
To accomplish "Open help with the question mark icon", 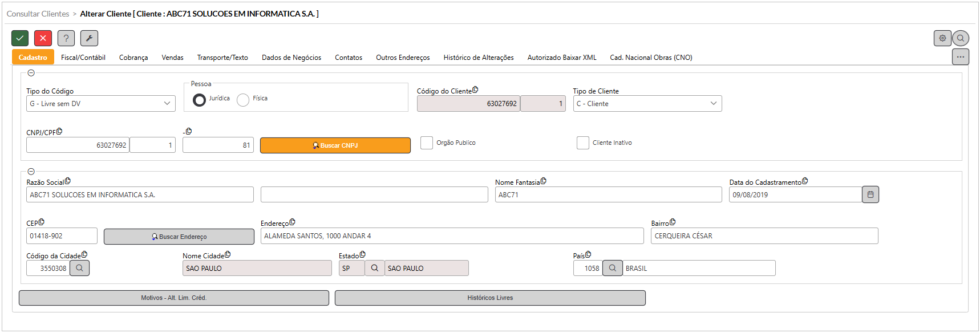I will tap(66, 38).
